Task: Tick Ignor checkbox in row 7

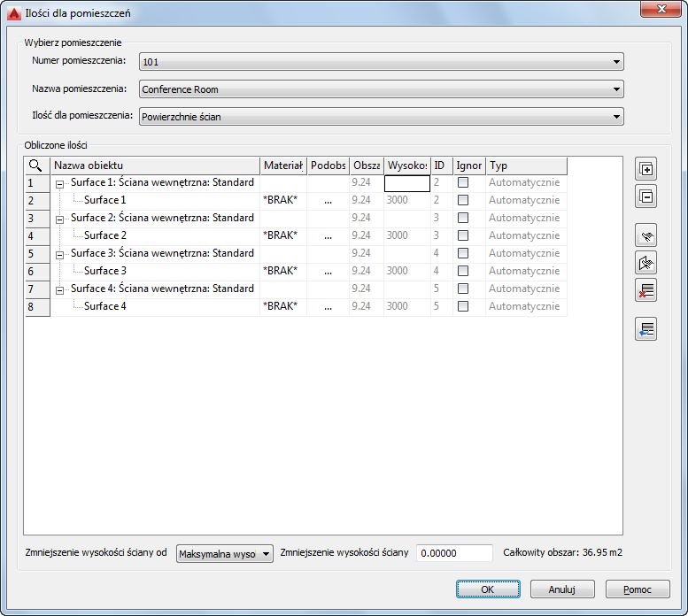Action: coord(462,289)
